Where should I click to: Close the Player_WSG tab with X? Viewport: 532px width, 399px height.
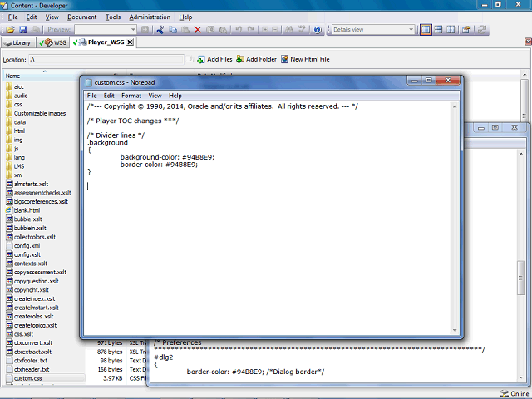(x=130, y=42)
